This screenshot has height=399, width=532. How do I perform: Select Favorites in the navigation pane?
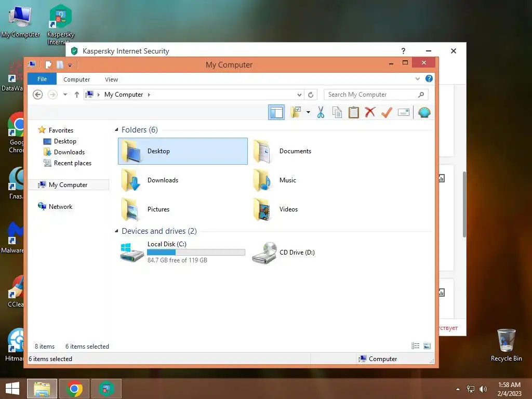tap(56, 130)
